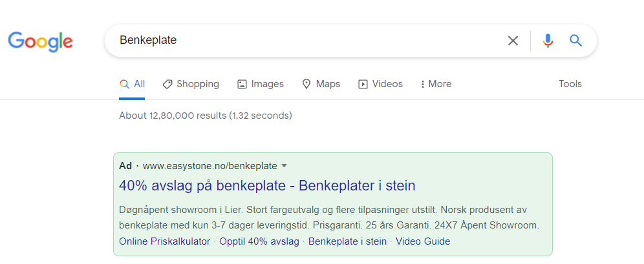Click the Maps pin icon
This screenshot has width=644, height=264.
pyautogui.click(x=306, y=85)
